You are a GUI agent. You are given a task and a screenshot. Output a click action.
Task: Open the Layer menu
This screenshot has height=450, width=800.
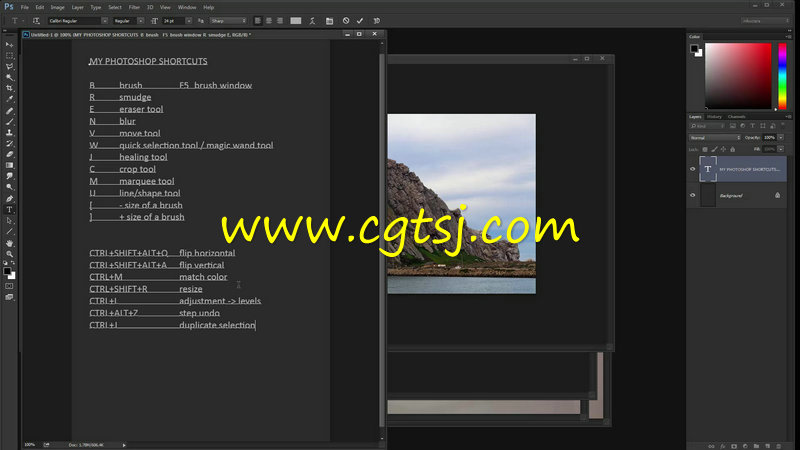78,8
